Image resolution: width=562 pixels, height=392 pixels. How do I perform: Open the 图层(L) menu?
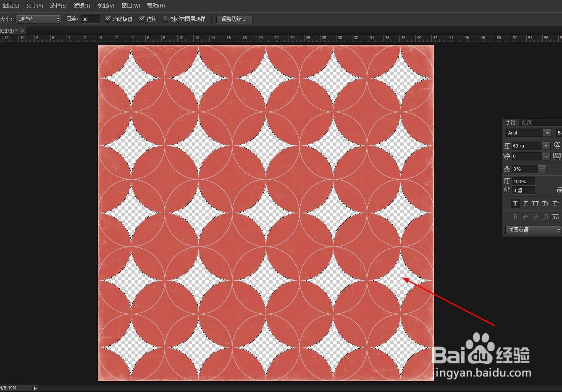coord(10,5)
